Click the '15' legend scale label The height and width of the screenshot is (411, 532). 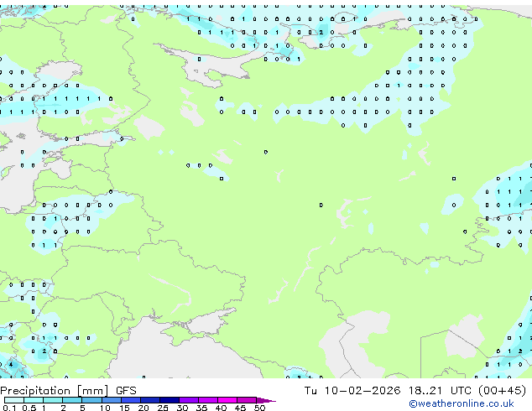tap(124, 408)
